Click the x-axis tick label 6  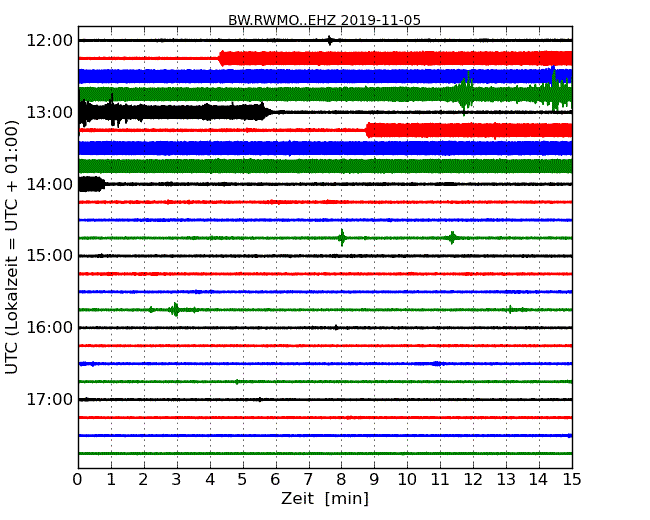click(275, 480)
